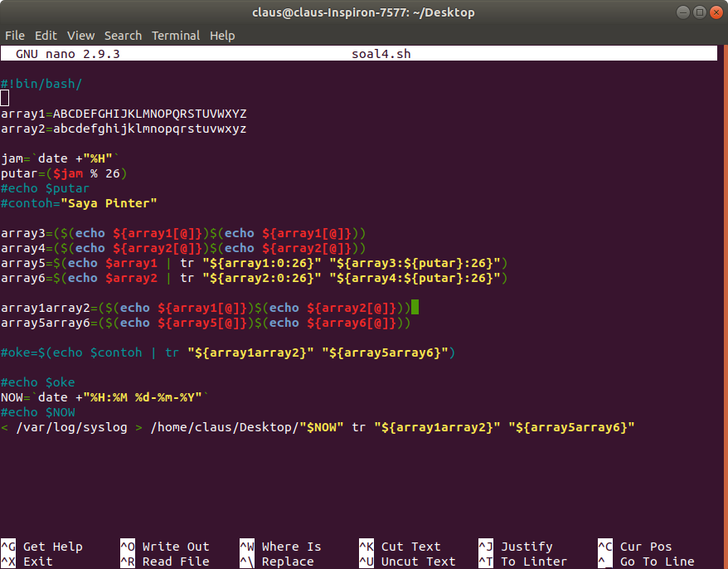The height and width of the screenshot is (569, 728).
Task: Open the Help menu
Action: click(221, 35)
